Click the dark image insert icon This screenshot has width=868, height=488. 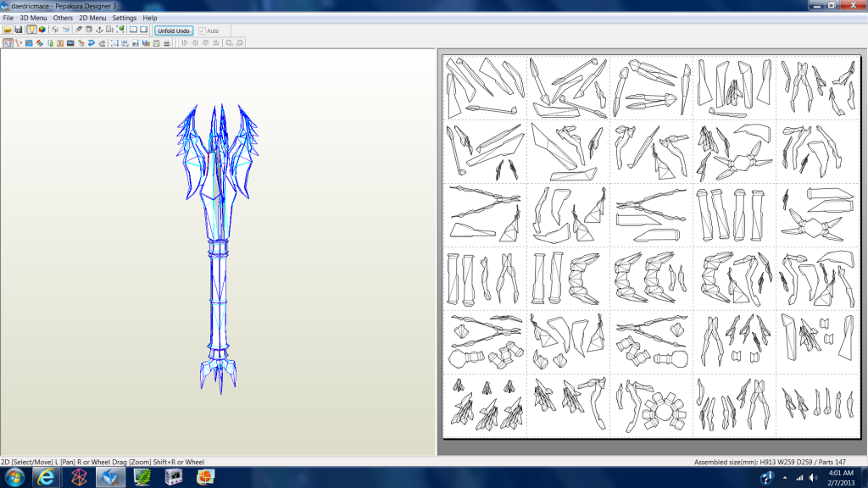(70, 43)
